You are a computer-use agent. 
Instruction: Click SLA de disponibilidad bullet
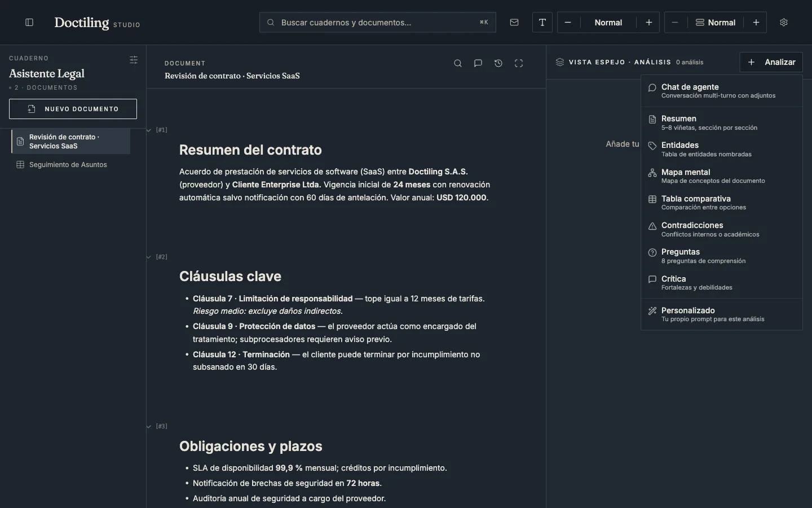tap(320, 468)
